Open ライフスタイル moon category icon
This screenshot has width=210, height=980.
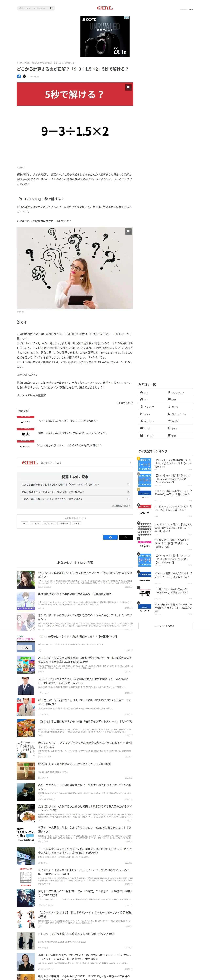169,414
